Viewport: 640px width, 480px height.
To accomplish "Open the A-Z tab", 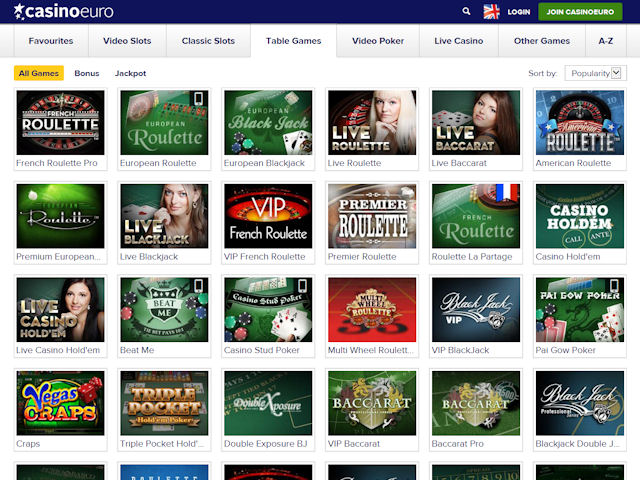I will coord(606,41).
